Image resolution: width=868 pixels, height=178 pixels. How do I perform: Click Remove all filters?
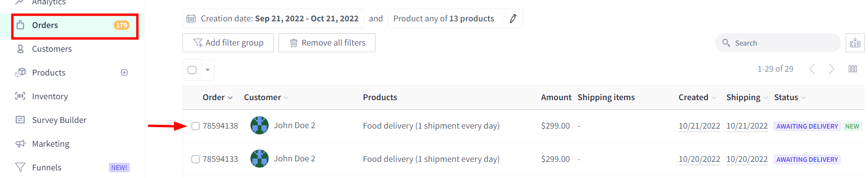pos(327,43)
